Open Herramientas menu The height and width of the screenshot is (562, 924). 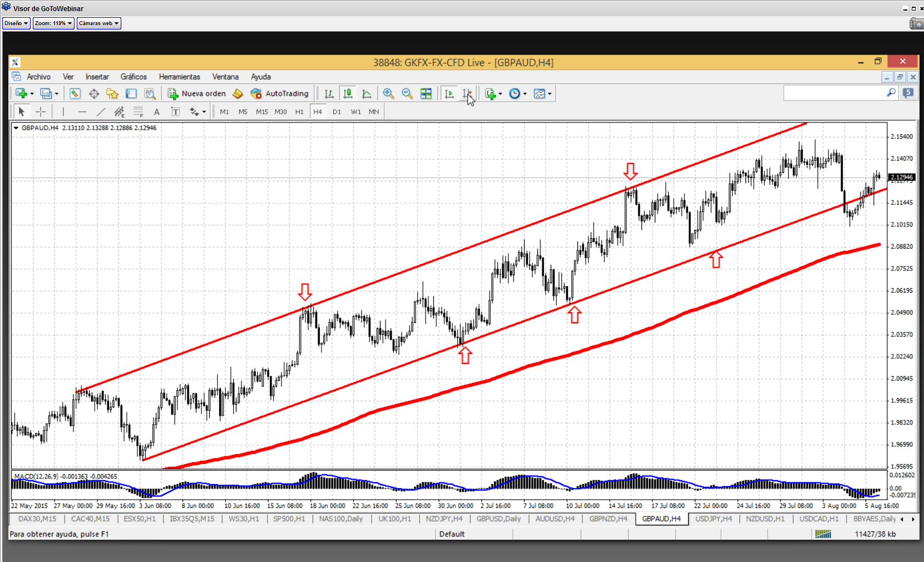179,77
